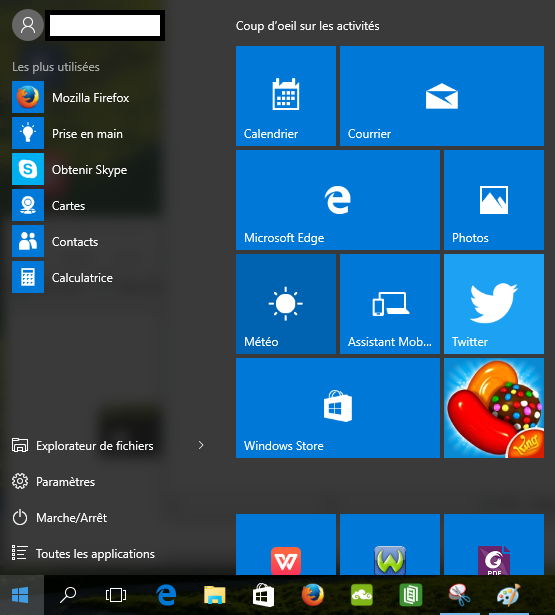This screenshot has height=615, width=555.
Task: Open the Windows Store tile
Action: point(338,408)
